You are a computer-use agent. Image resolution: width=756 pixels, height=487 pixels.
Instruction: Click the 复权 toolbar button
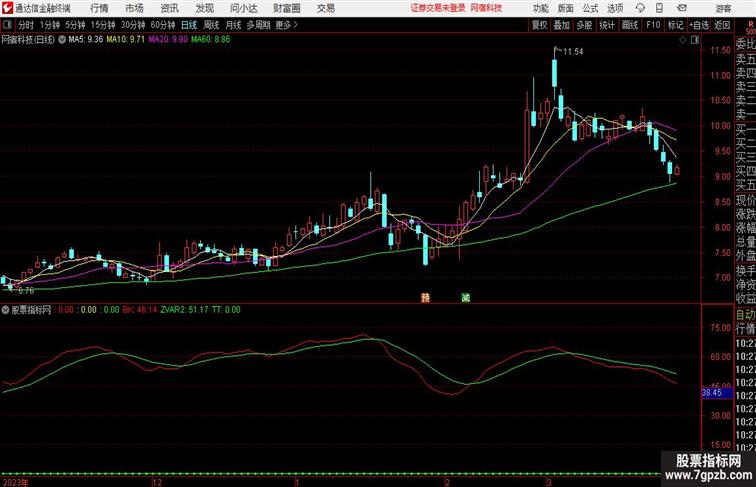pos(539,25)
